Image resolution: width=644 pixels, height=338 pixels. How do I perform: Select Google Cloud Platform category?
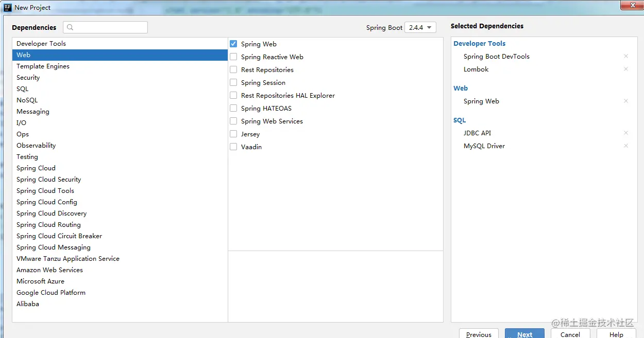tap(120, 293)
